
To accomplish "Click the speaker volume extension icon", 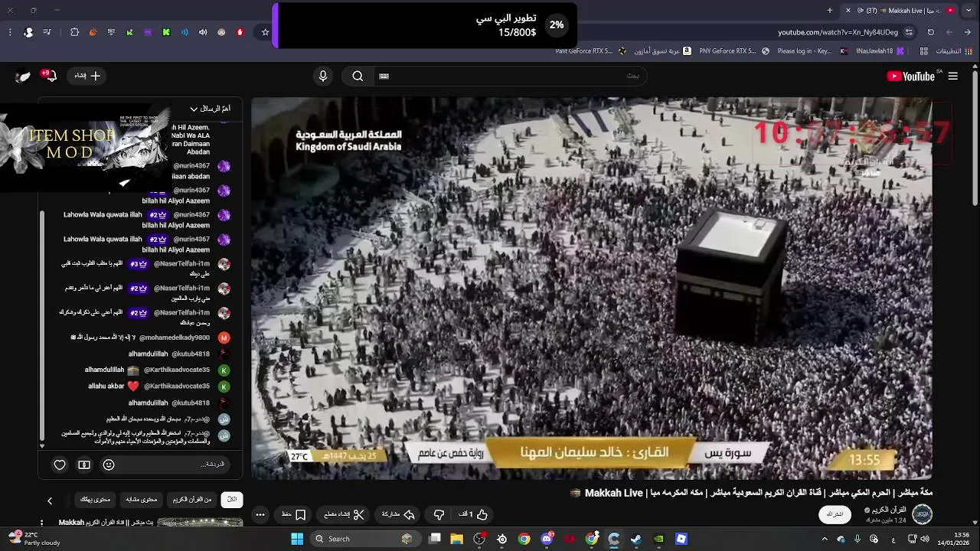I will 203,32.
